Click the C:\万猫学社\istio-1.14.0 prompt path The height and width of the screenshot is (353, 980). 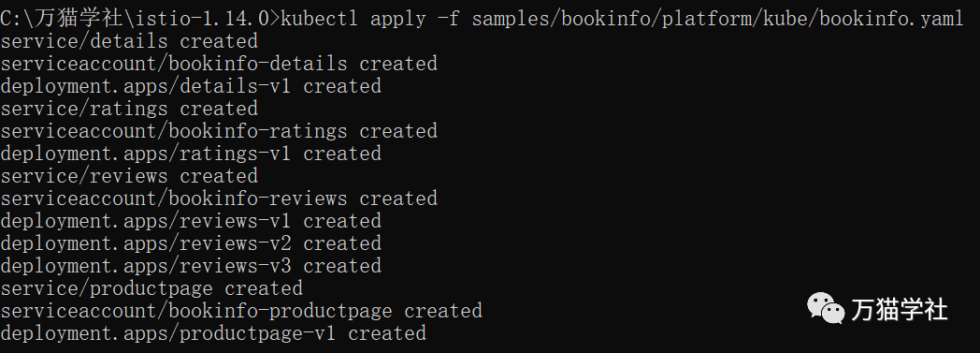[x=137, y=19]
